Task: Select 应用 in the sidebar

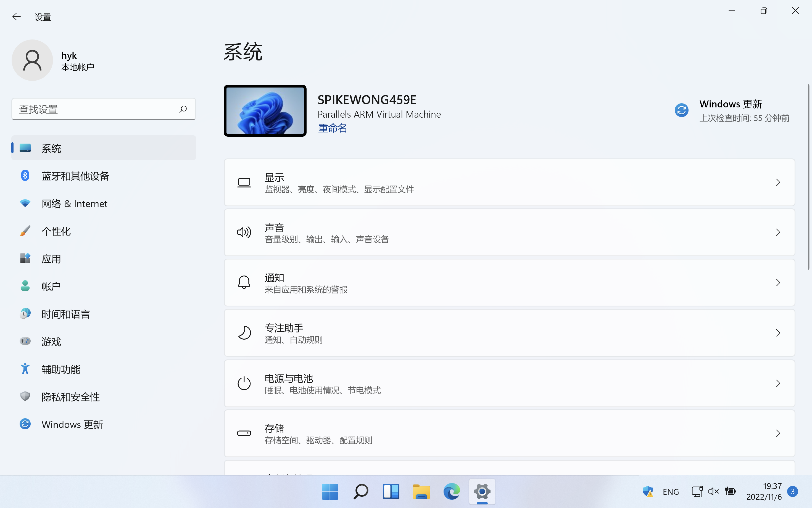Action: click(x=104, y=259)
